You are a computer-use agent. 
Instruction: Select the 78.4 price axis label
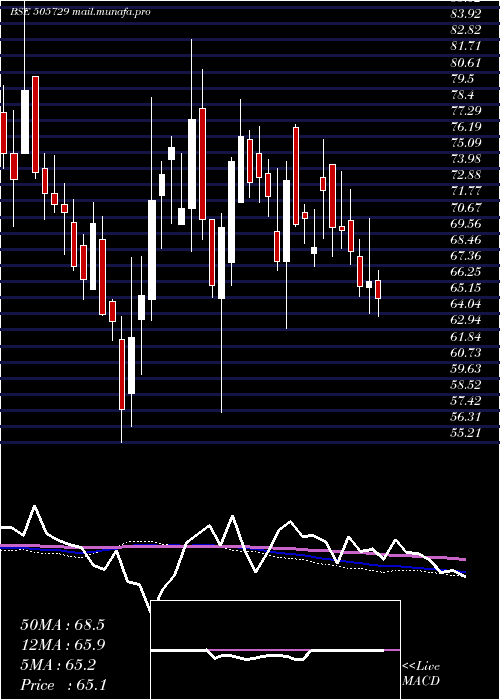[462, 94]
